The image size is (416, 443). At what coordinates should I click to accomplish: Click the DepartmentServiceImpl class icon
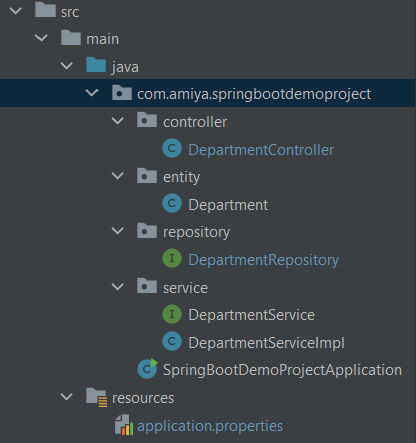(172, 341)
